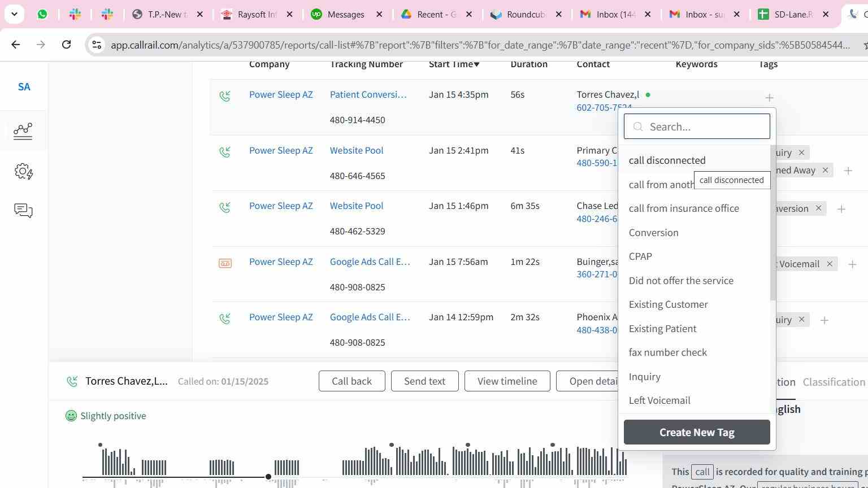
Task: Open Google Ads Call E… link for Jan 14
Action: pyautogui.click(x=370, y=317)
